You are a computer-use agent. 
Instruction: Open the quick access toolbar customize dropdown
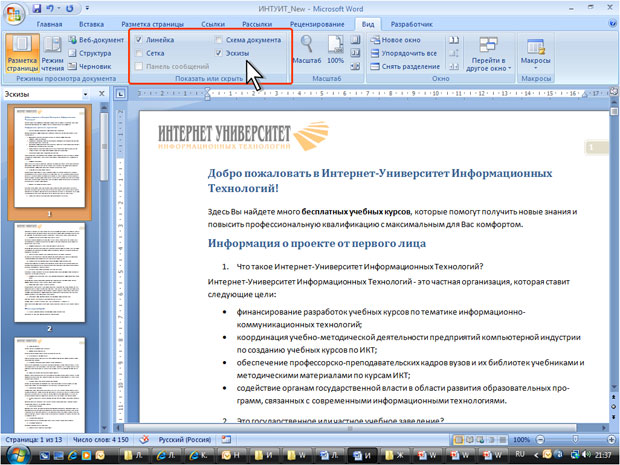tap(87, 8)
